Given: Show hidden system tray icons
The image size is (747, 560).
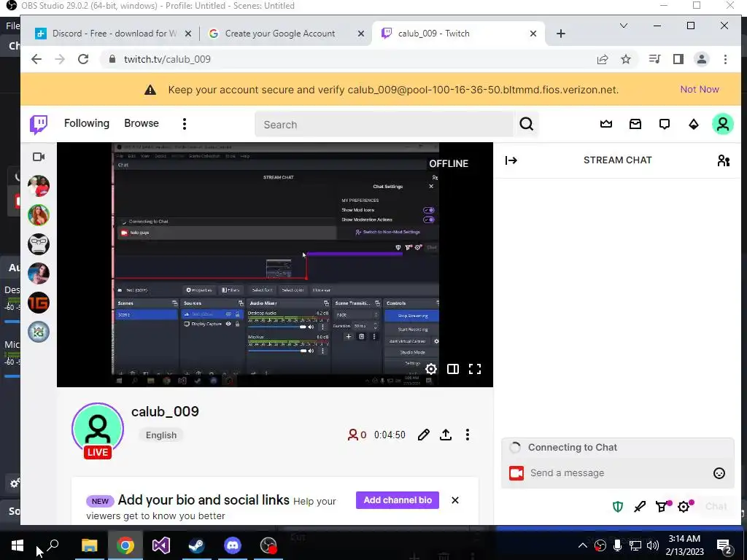Looking at the screenshot, I should pos(582,545).
